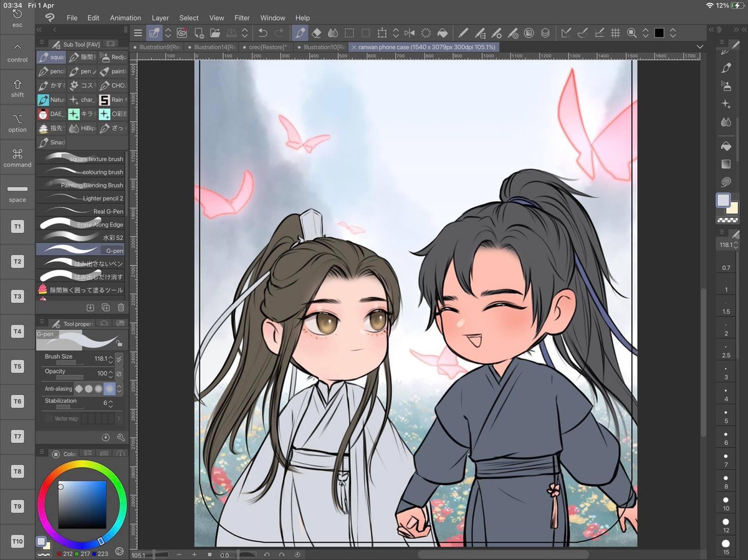Choose the HiBip blending sub tool

click(81, 128)
